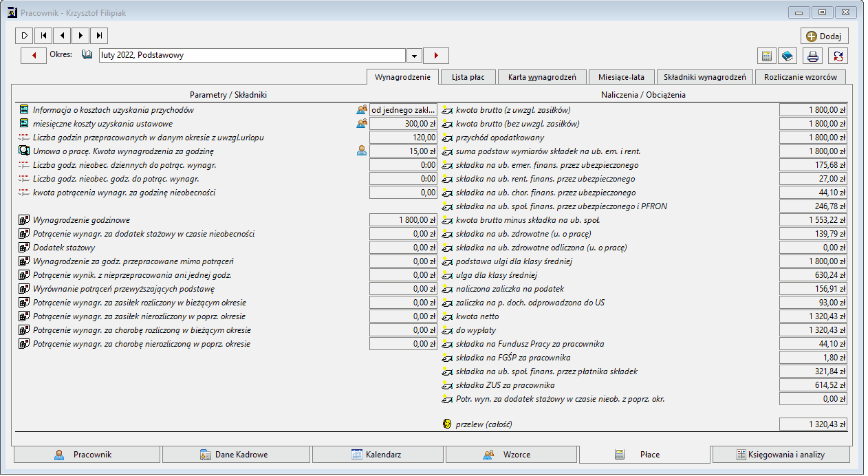This screenshot has height=476, width=868.
Task: Open the Rozliczanie wzorców tab
Action: (801, 77)
